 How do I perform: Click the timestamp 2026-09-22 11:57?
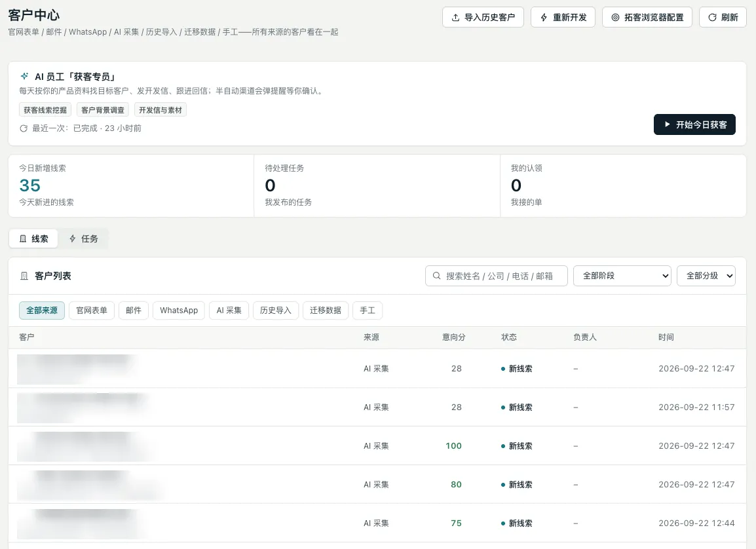coord(696,407)
